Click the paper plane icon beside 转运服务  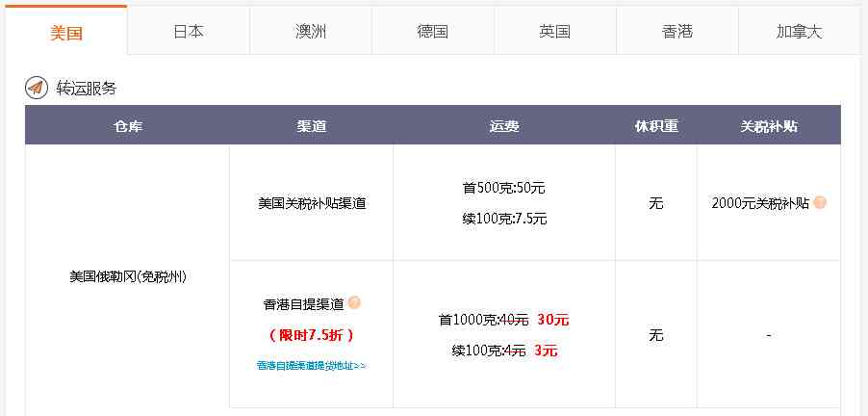36,88
